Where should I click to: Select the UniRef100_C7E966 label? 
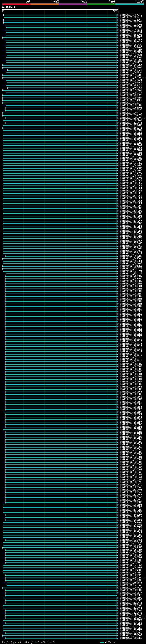(131, 161)
